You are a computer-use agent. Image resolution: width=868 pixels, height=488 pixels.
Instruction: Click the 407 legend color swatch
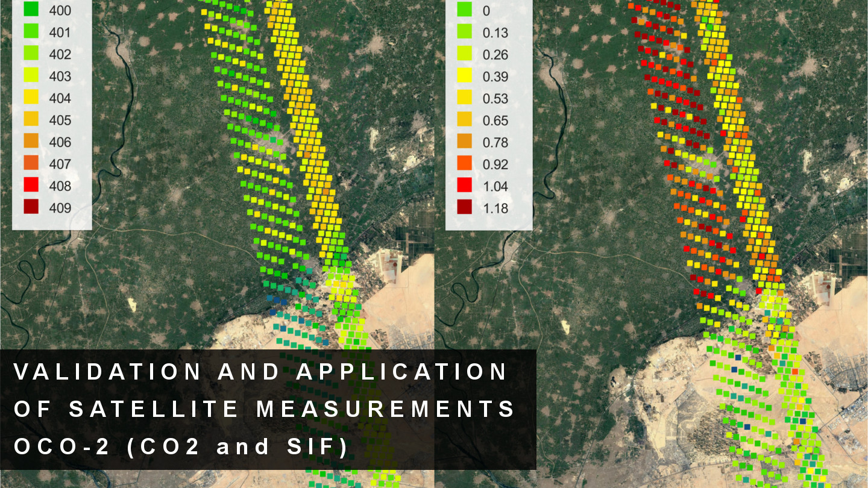[x=31, y=164]
